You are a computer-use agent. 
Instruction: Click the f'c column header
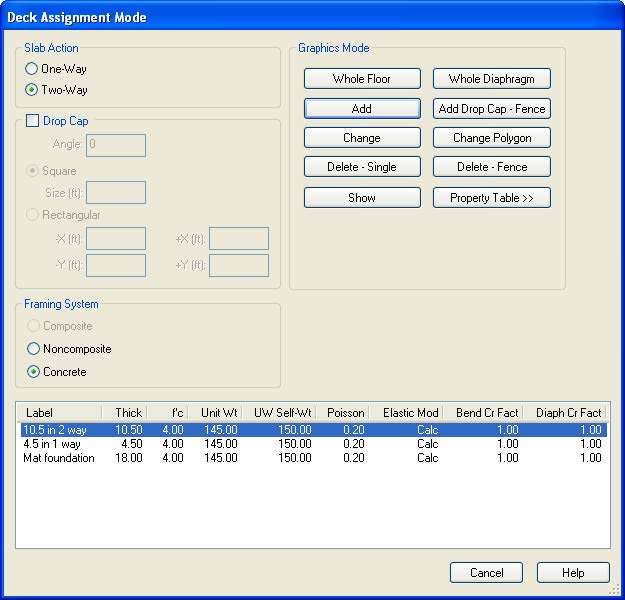[168, 413]
